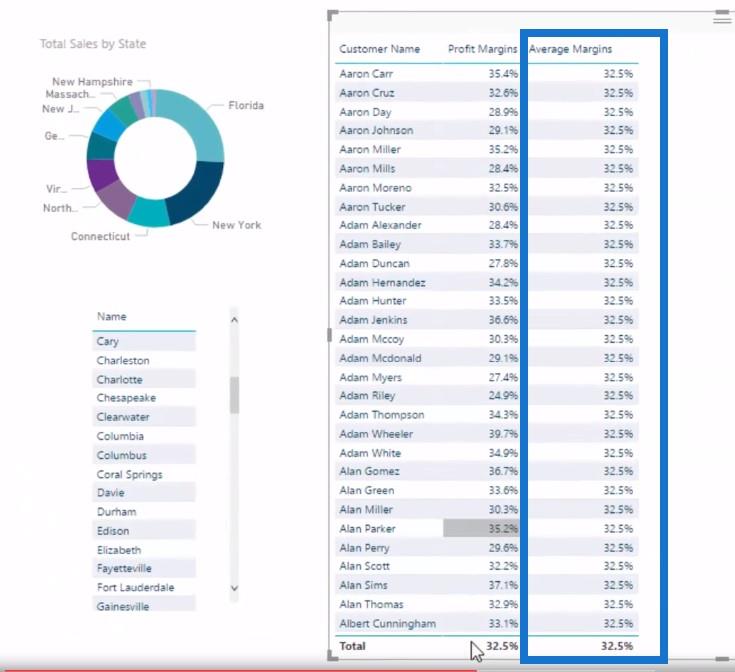Viewport: 735px width, 672px height.
Task: Click the Aaron Miller customer name
Action: click(x=370, y=149)
